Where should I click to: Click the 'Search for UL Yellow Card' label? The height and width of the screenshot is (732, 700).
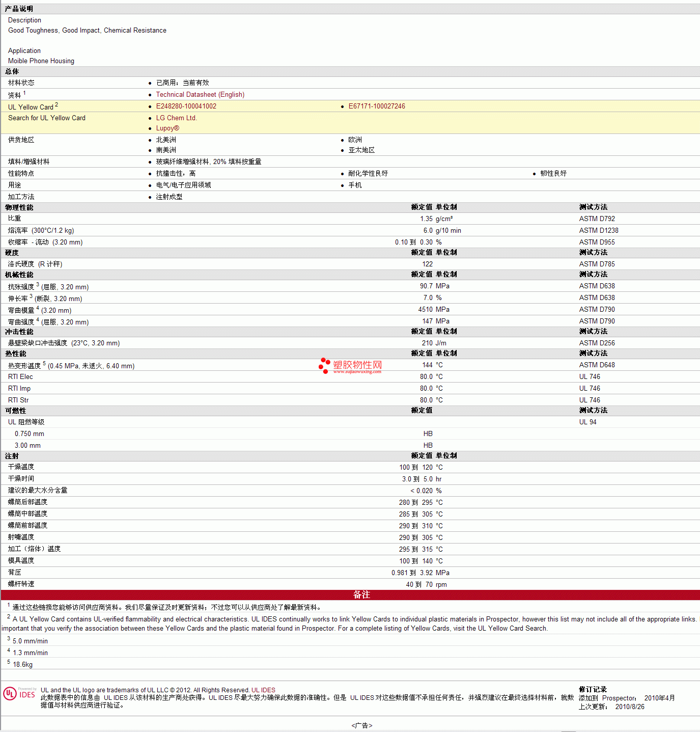coord(47,118)
